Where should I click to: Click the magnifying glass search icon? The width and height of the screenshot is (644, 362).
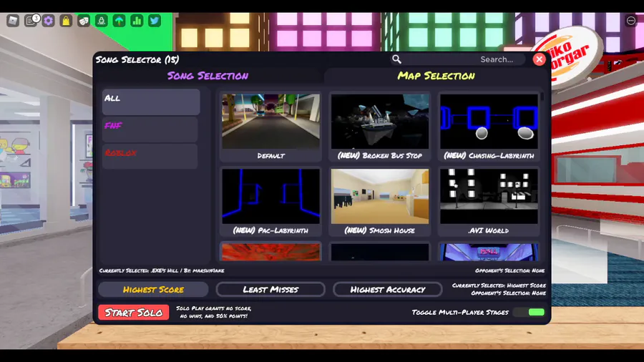[396, 59]
